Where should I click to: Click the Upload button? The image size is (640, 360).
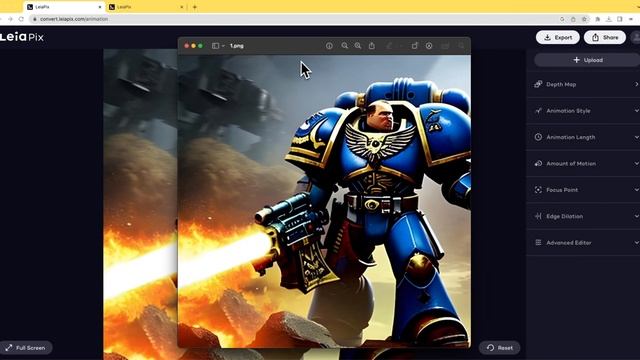tap(587, 60)
